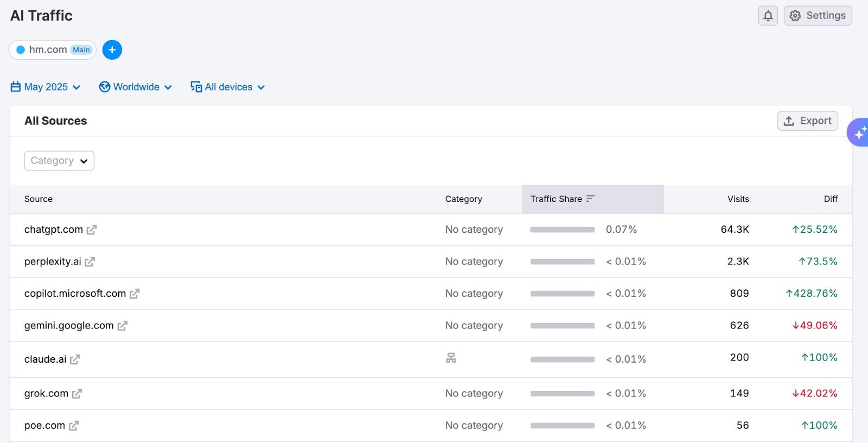Open external link icon next to poe.com
Screen dimensions: 868x443
click(x=74, y=426)
